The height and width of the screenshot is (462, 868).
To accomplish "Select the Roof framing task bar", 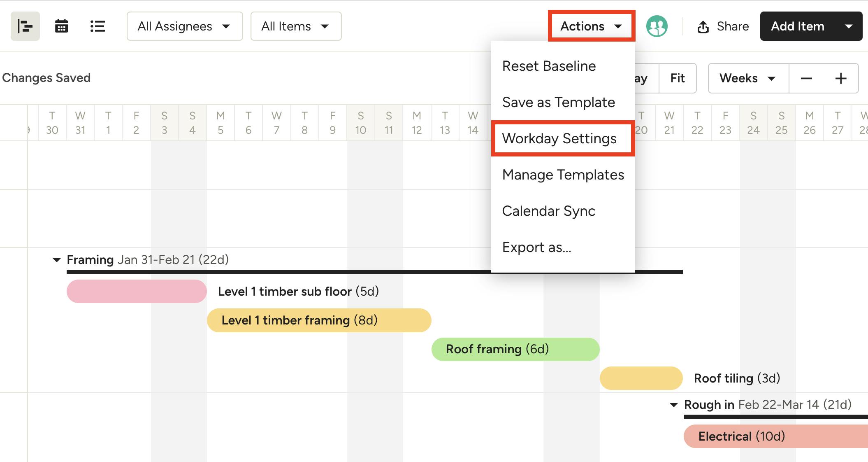I will (515, 349).
